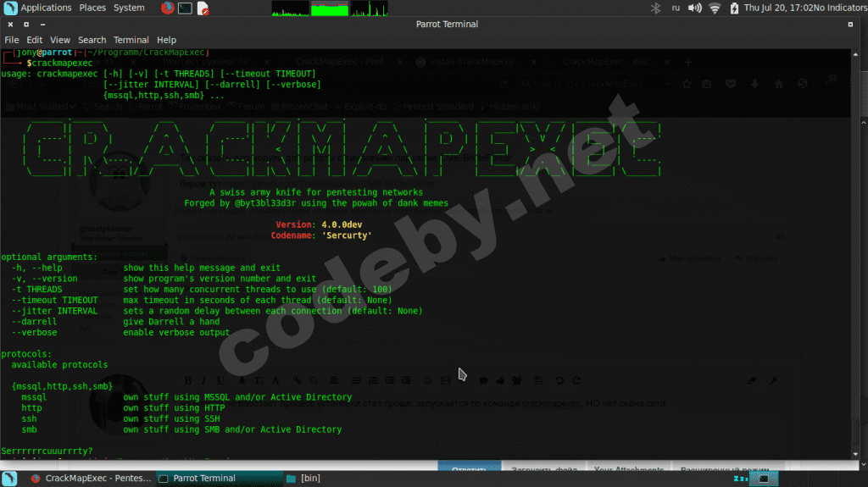The image size is (868, 487).
Task: Open the terminal Edit menu
Action: [x=34, y=40]
